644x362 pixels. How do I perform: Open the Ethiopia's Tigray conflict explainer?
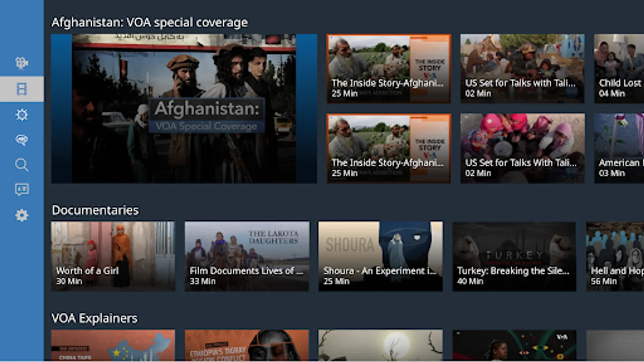(247, 345)
